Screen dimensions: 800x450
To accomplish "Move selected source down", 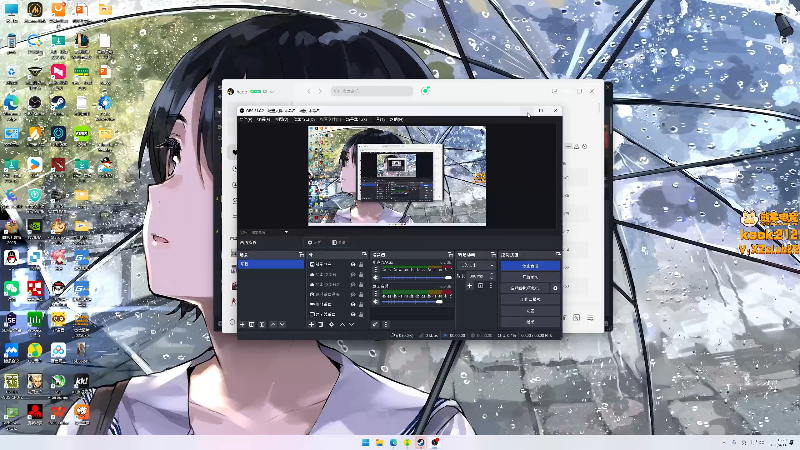I will 352,324.
